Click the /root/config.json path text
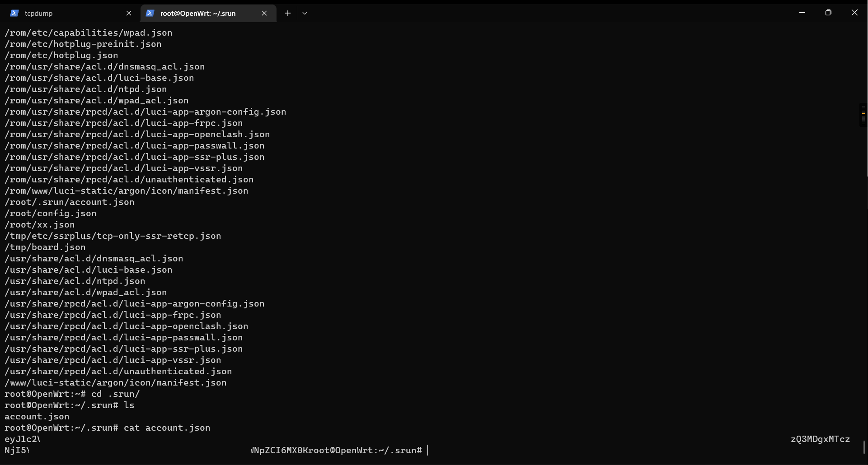The height and width of the screenshot is (465, 868). [x=50, y=213]
